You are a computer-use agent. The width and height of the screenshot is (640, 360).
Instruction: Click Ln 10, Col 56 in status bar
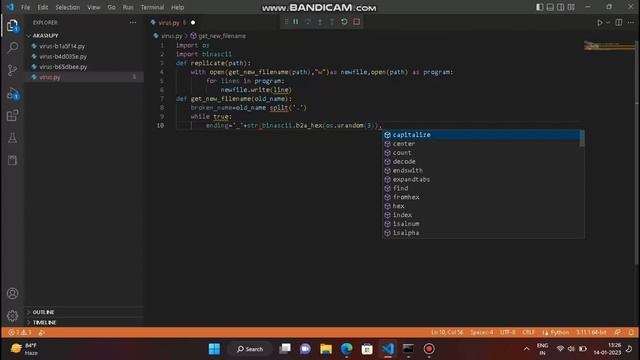click(447, 332)
